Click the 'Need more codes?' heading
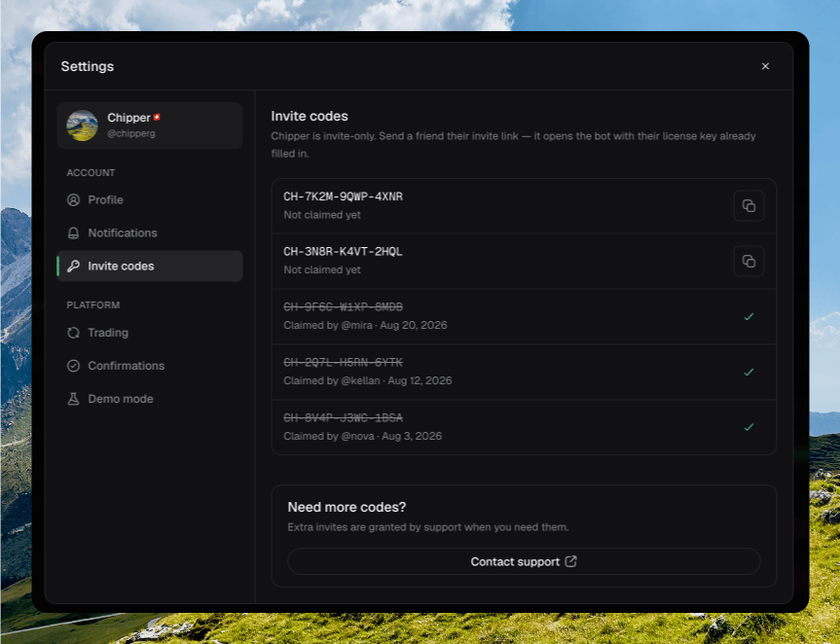The image size is (840, 644). tap(347, 507)
